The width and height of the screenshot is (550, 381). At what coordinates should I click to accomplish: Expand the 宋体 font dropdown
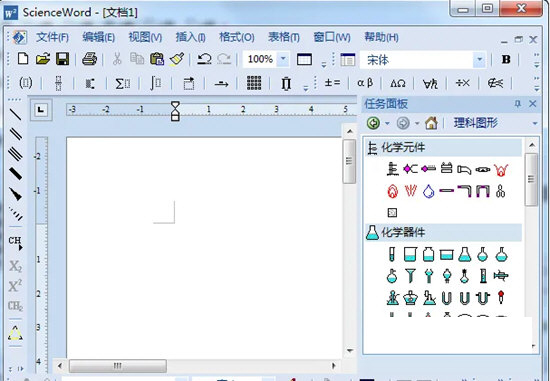click(479, 60)
